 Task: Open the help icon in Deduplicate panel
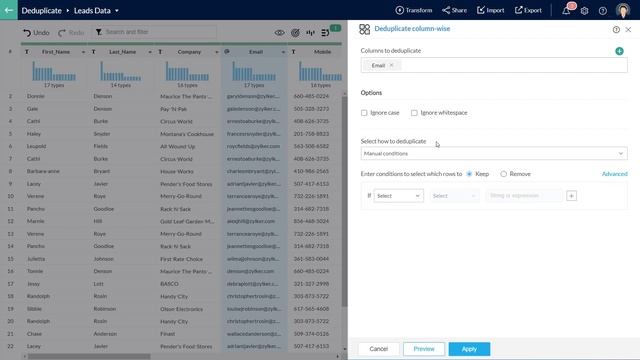[x=616, y=29]
